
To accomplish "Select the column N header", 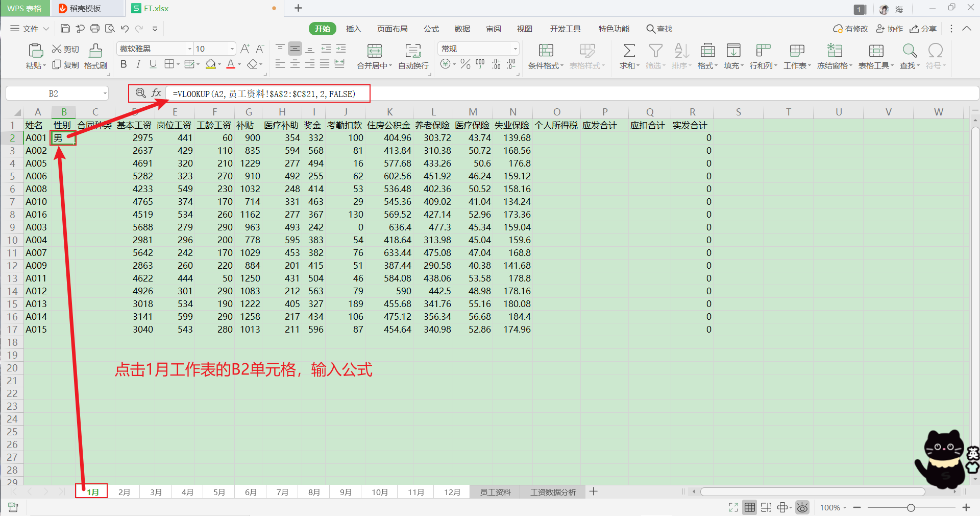I will [x=512, y=112].
